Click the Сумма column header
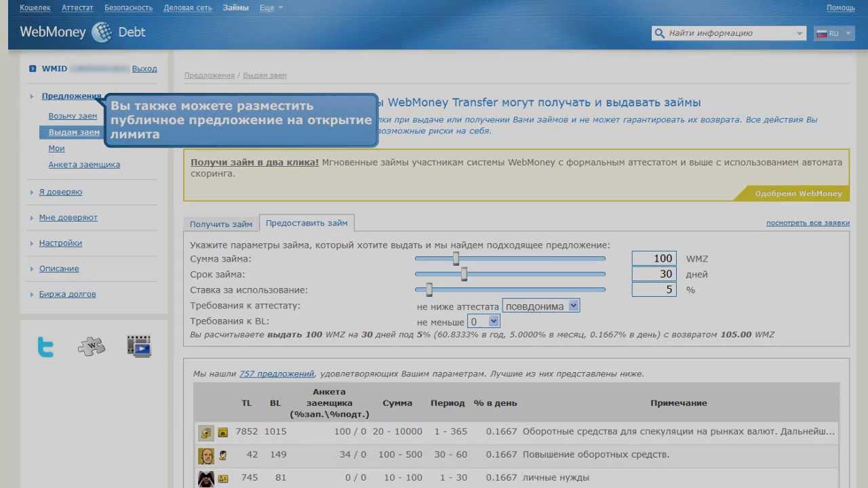 coord(397,403)
